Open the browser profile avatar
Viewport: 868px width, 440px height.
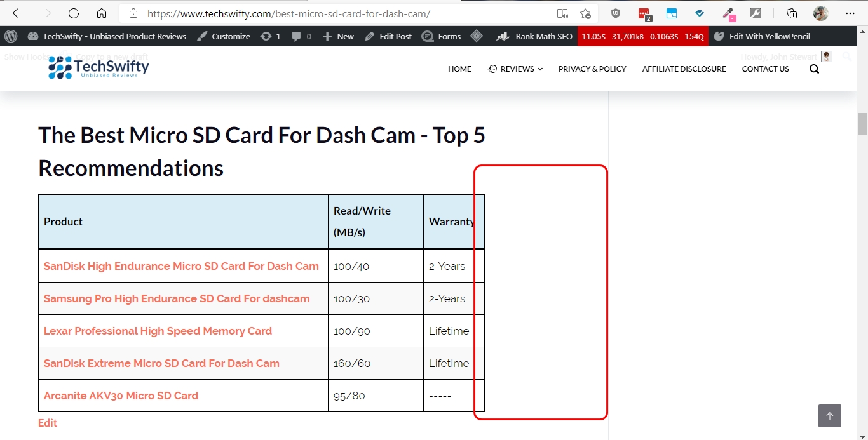click(820, 13)
